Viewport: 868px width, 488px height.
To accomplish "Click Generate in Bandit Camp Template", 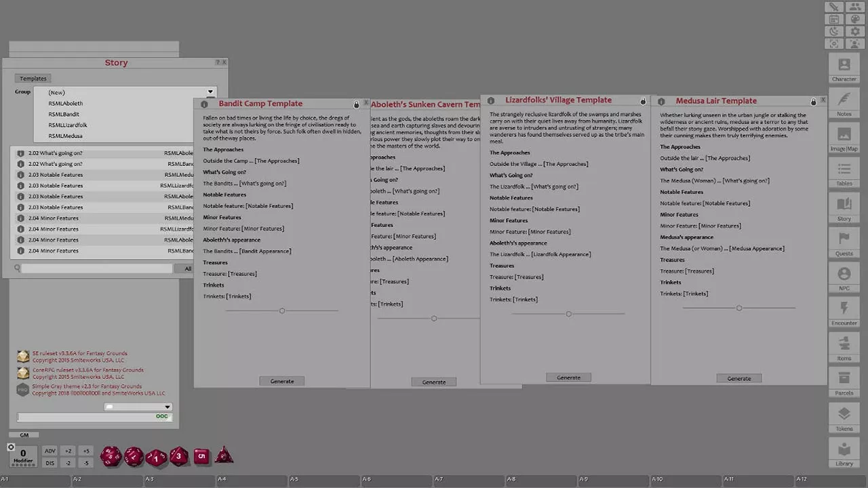I will (282, 382).
